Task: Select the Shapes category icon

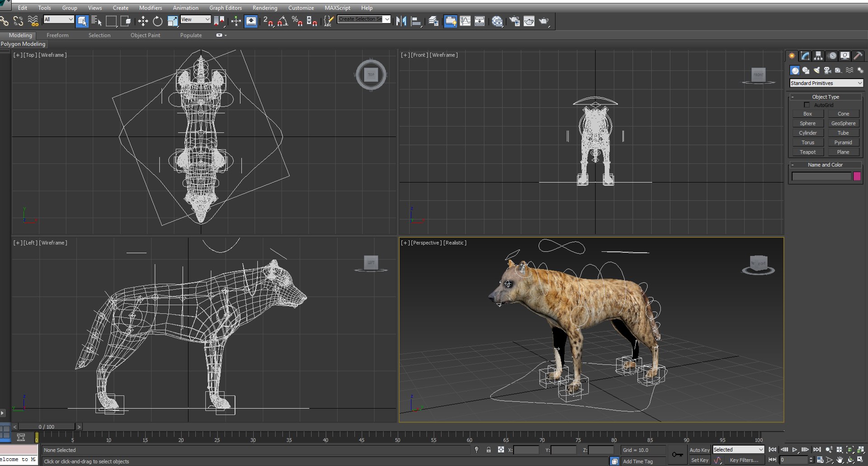Action: pyautogui.click(x=806, y=71)
